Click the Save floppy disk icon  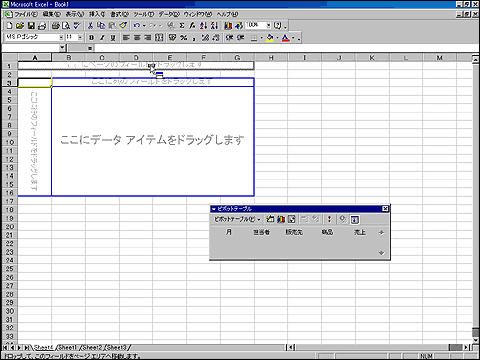31,26
